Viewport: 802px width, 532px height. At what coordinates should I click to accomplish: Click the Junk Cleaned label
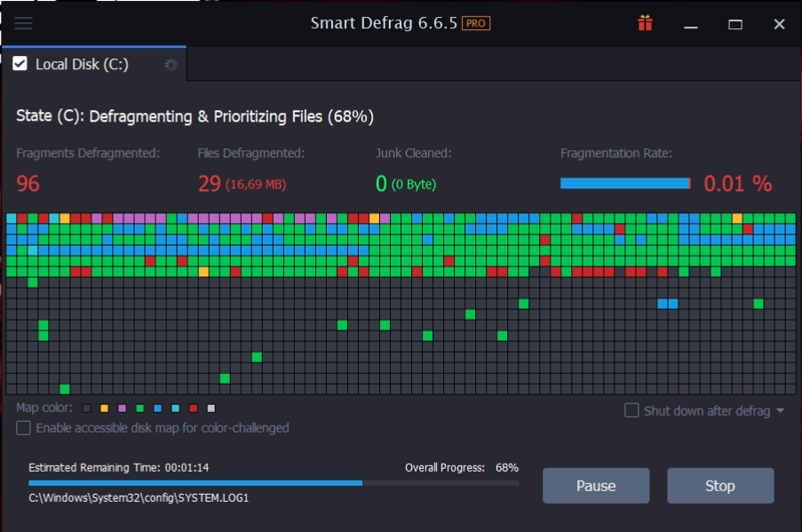[x=413, y=153]
